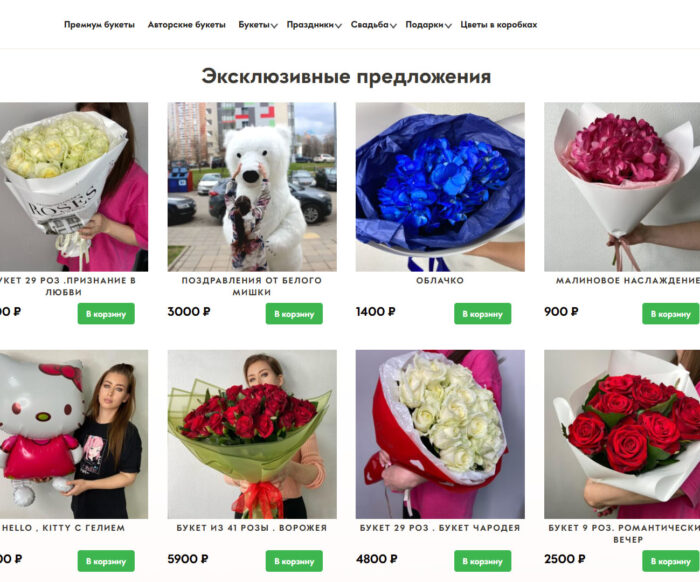This screenshot has width=700, height=582.
Task: Expand the Праздники dropdown menu
Action: pyautogui.click(x=314, y=25)
